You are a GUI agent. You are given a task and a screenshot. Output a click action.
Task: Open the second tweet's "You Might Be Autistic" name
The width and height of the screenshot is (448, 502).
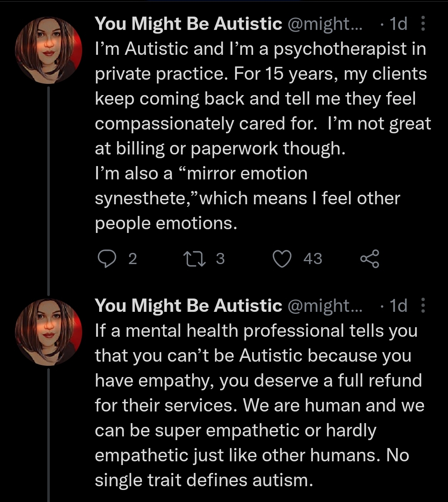coord(188,306)
